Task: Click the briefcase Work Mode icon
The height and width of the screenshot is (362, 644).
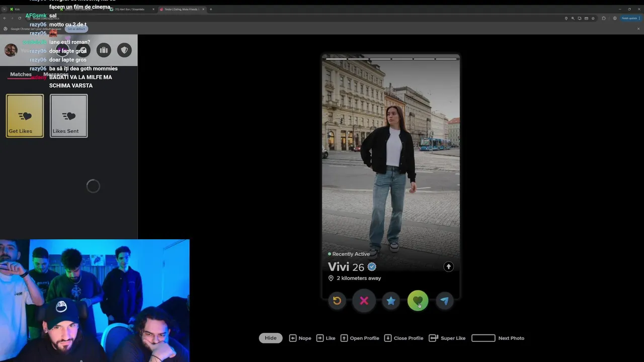Action: 104,50
